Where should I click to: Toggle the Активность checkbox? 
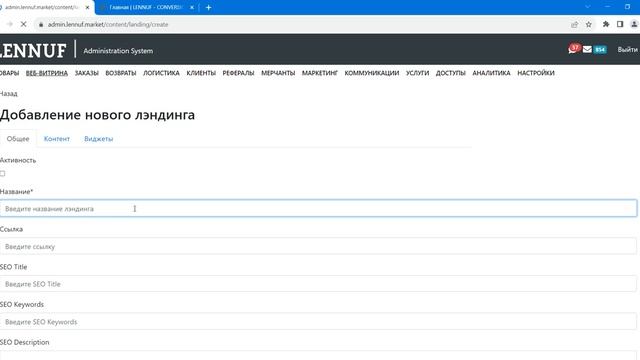2,173
